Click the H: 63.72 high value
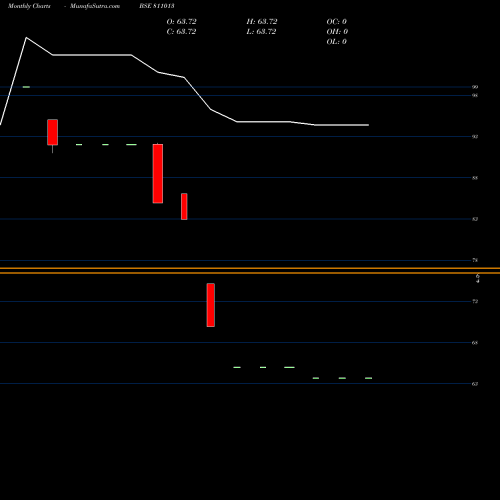 tap(262, 22)
